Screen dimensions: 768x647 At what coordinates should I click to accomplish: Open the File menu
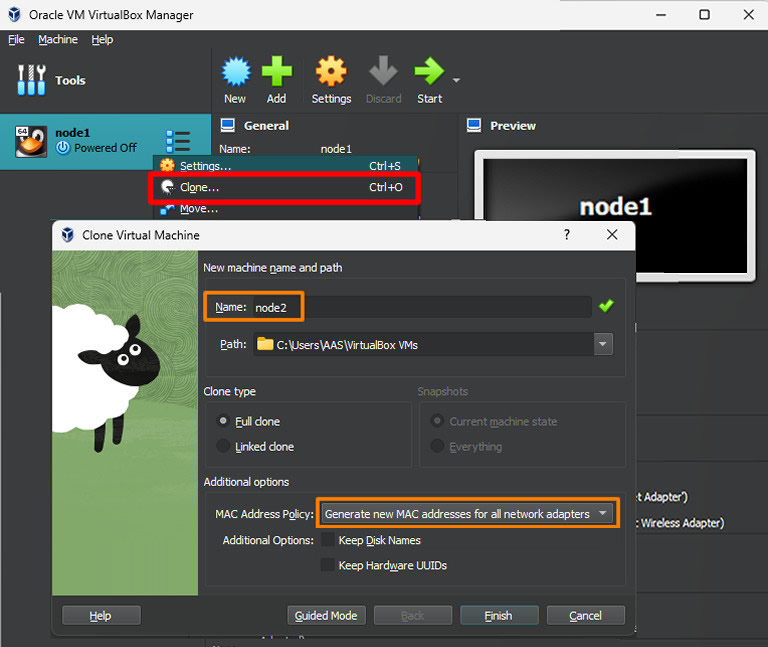(x=16, y=39)
